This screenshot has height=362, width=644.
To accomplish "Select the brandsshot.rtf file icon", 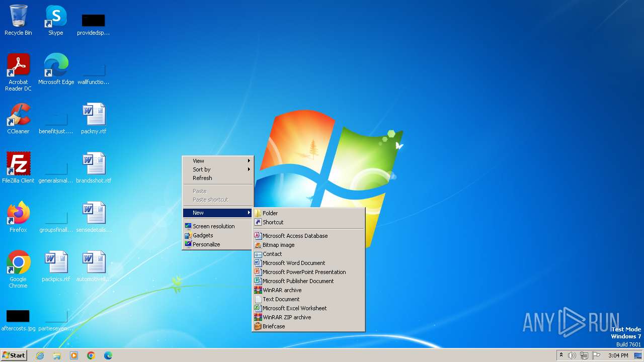I will tap(94, 168).
